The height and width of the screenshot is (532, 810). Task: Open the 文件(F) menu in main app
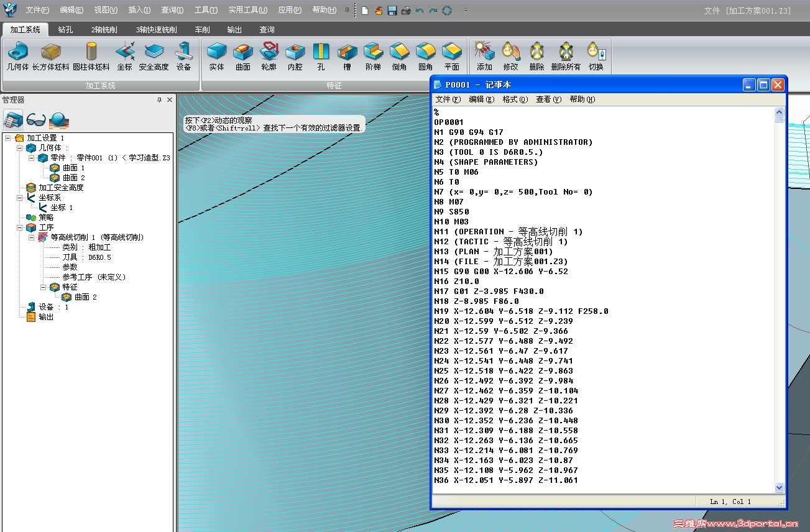pos(37,11)
